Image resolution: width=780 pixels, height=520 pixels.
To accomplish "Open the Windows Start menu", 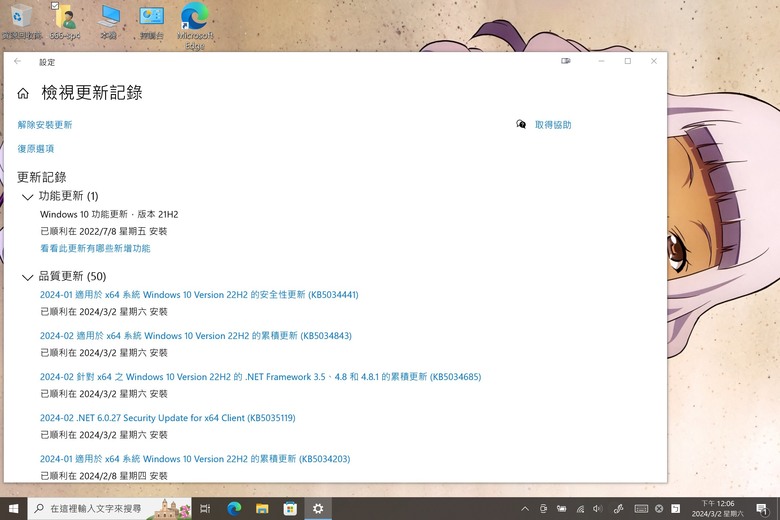I will pyautogui.click(x=13, y=509).
